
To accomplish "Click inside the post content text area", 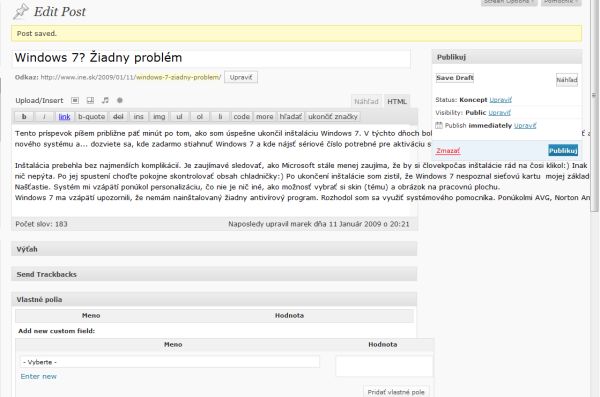I will point(214,170).
